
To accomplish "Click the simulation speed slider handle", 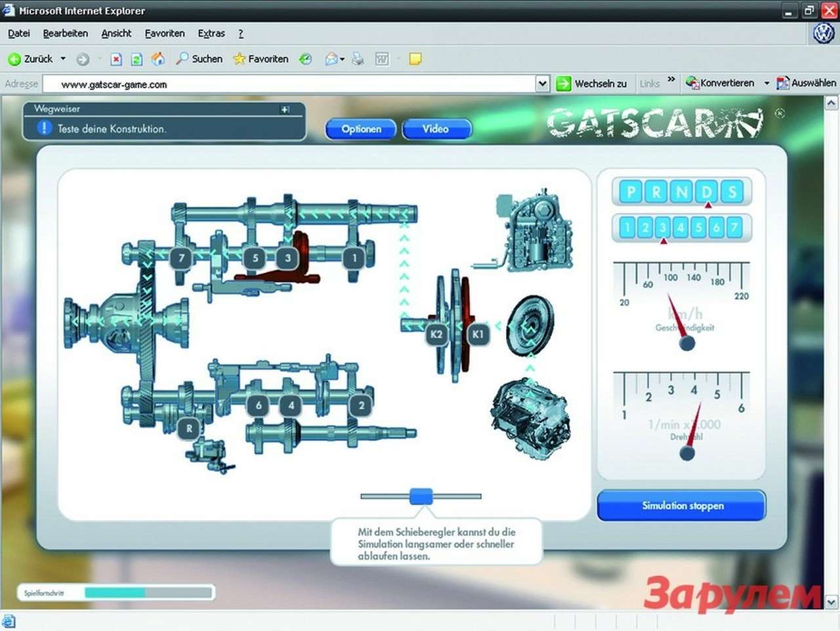I will tap(421, 496).
